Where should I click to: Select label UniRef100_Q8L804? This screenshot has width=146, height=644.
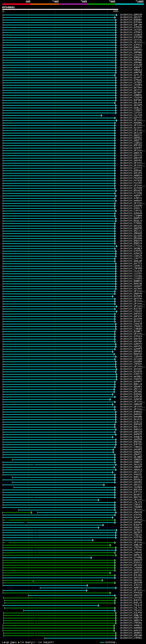click(x=131, y=103)
